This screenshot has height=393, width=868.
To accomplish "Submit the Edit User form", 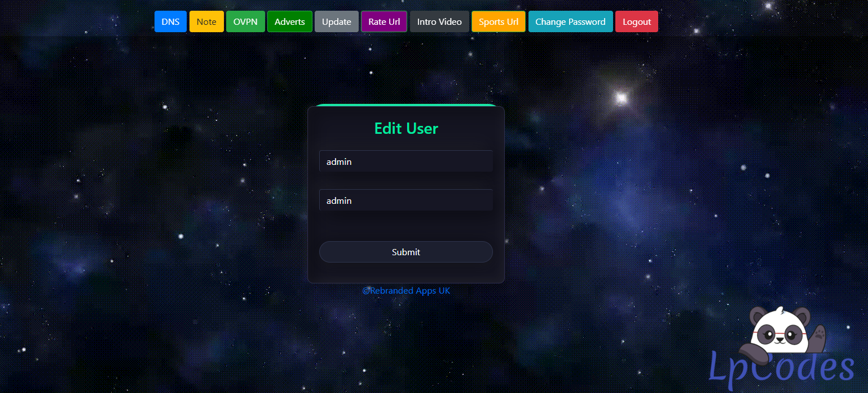I will (406, 252).
